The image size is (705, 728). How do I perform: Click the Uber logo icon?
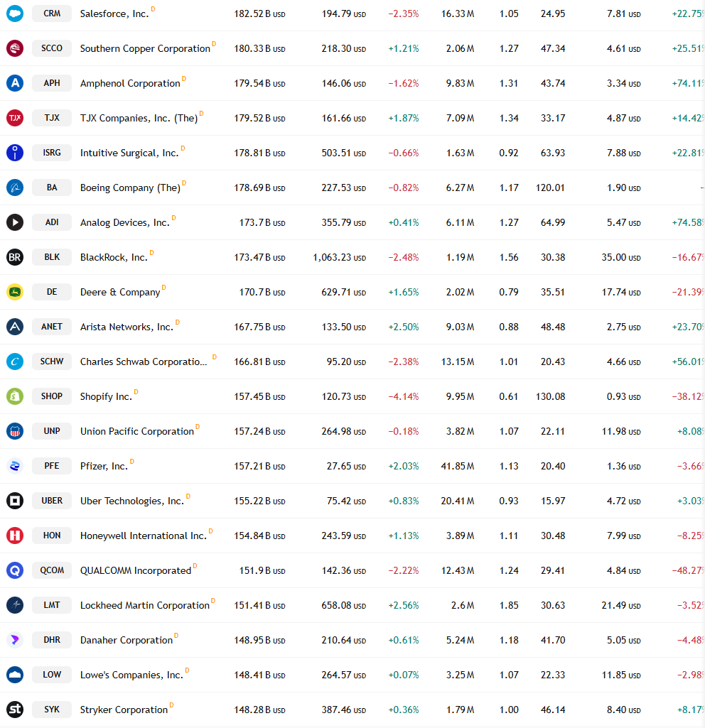pos(15,501)
